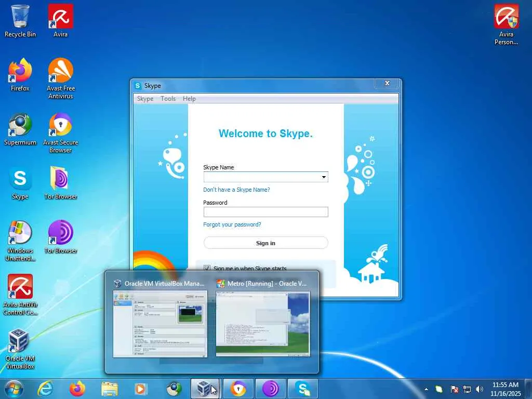Select the Avira AntiVir Control Center icon

[x=20, y=295]
